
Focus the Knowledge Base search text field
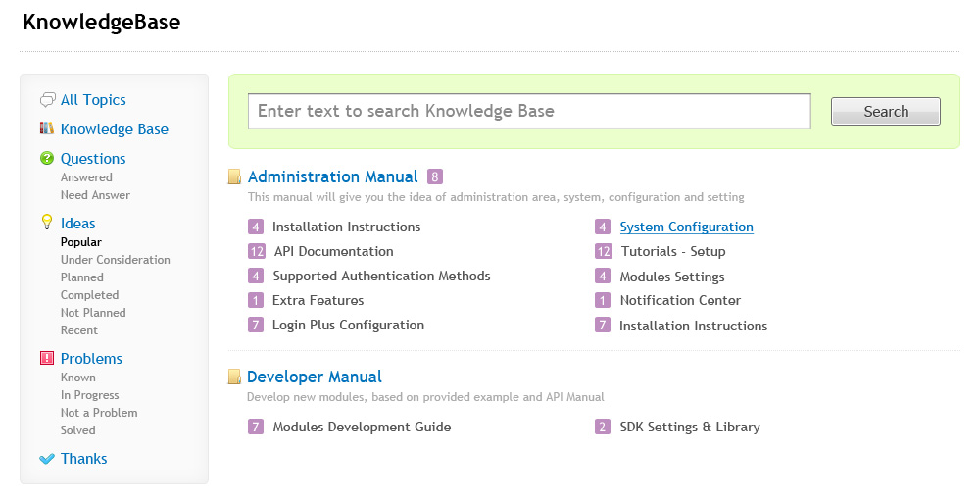click(x=529, y=112)
